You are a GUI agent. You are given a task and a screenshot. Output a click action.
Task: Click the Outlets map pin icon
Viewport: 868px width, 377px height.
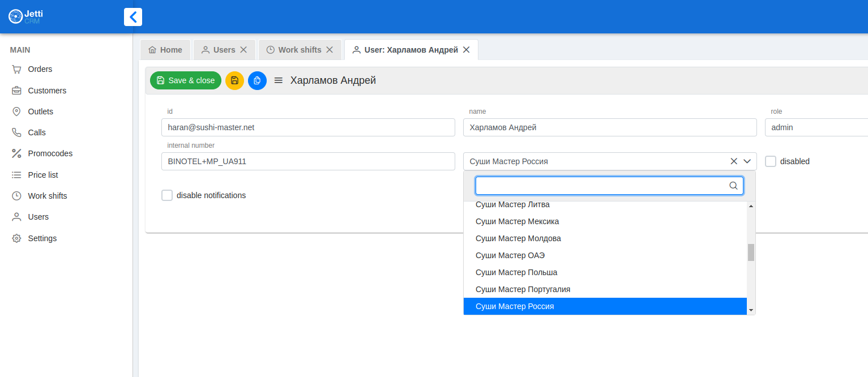[17, 112]
